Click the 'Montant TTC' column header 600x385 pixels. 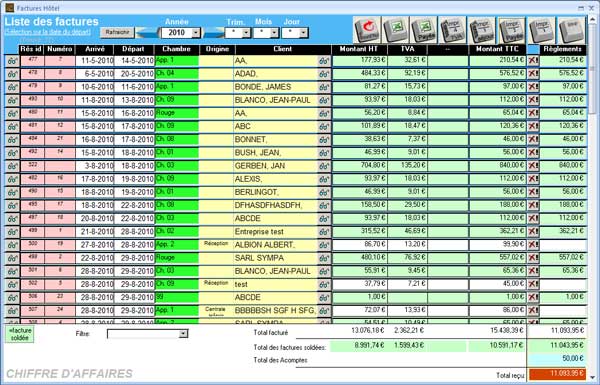(497, 49)
